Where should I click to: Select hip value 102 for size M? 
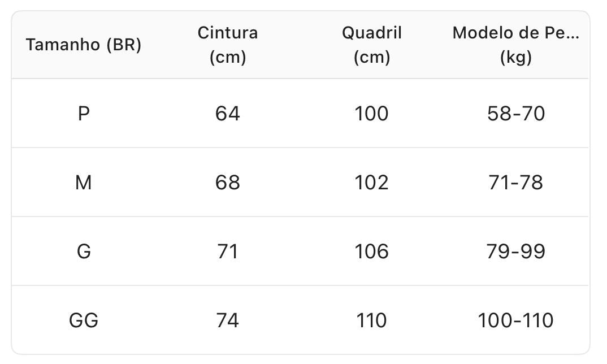point(372,183)
